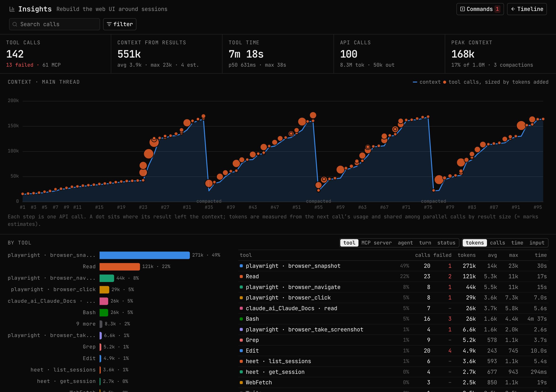Click the 13 failed count
556x392 pixels.
20,65
